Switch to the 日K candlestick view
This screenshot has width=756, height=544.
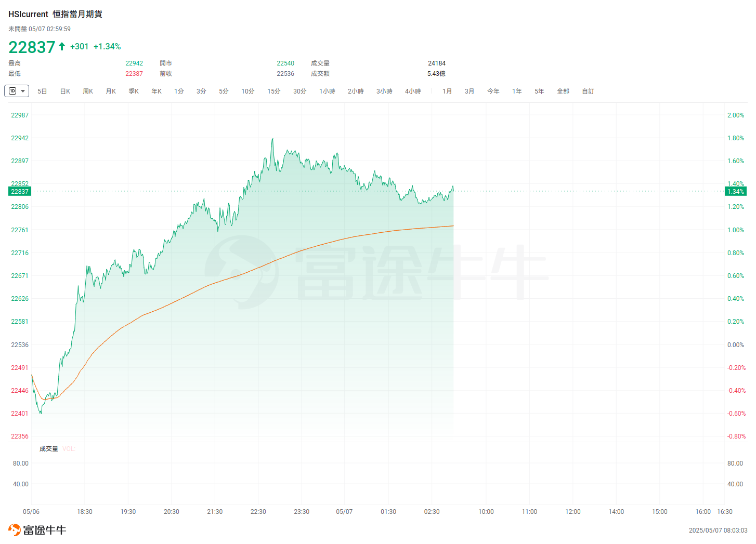click(x=65, y=91)
